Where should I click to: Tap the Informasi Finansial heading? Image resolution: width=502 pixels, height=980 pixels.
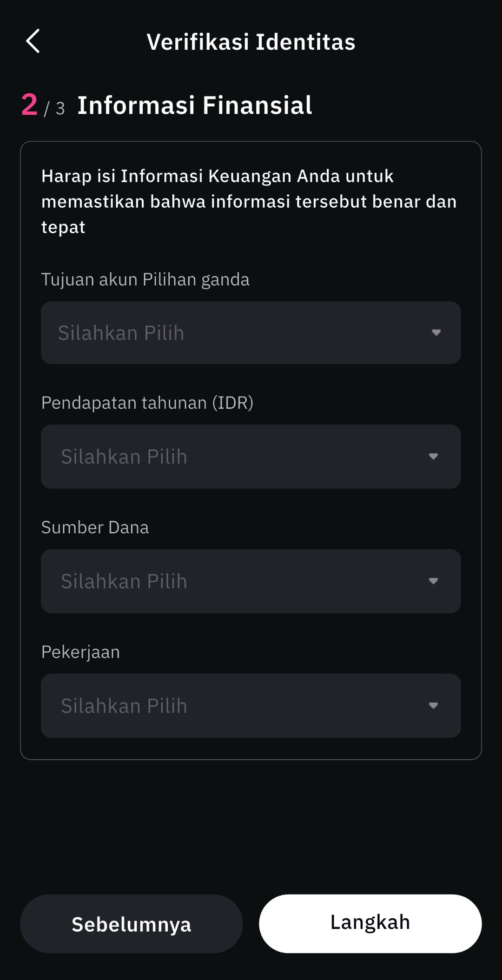(194, 105)
